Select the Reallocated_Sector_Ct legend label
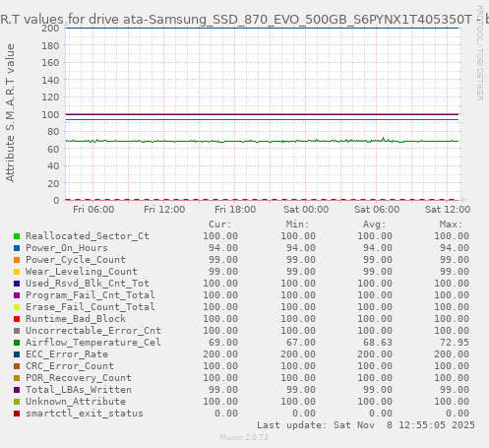 click(88, 236)
